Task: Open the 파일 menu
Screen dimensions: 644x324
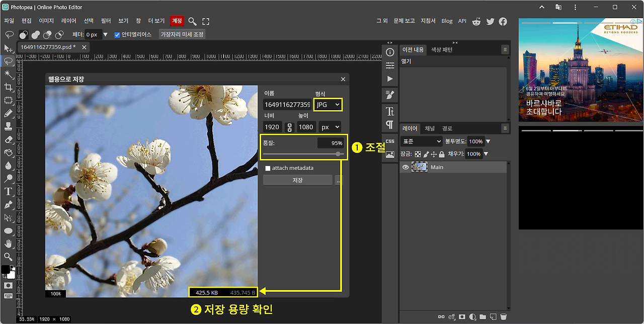Action: 9,21
